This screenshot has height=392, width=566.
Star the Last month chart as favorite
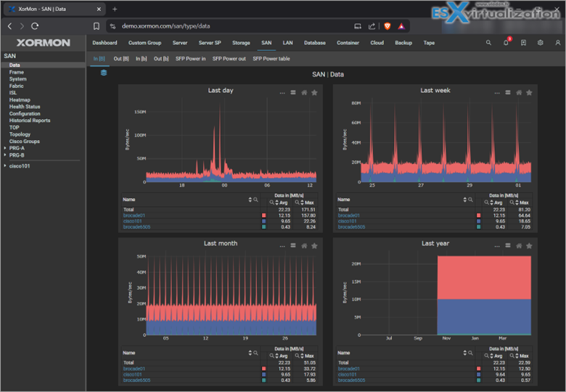tap(314, 246)
